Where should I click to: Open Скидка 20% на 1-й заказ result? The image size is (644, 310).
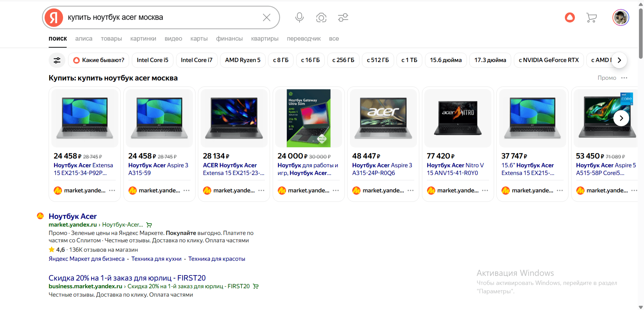[127, 278]
